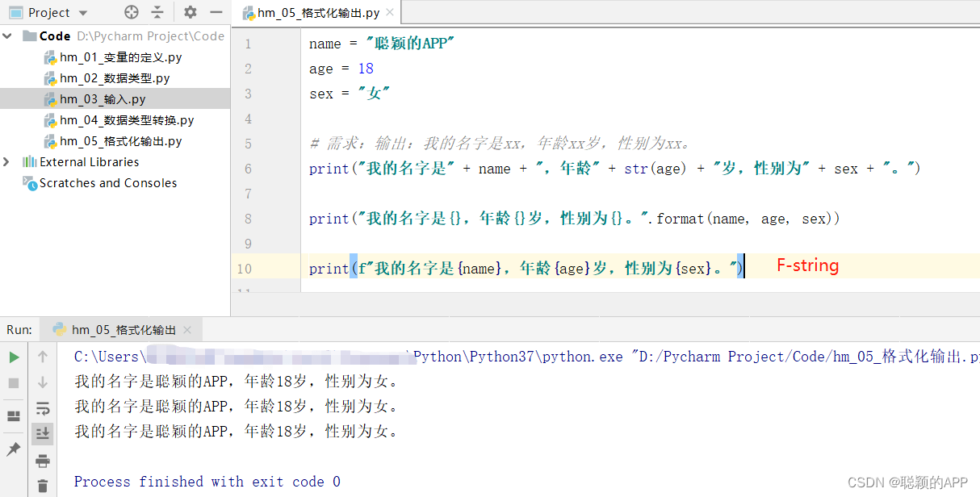This screenshot has height=497, width=980.
Task: Click line number 10 in the gutter
Action: [x=244, y=269]
